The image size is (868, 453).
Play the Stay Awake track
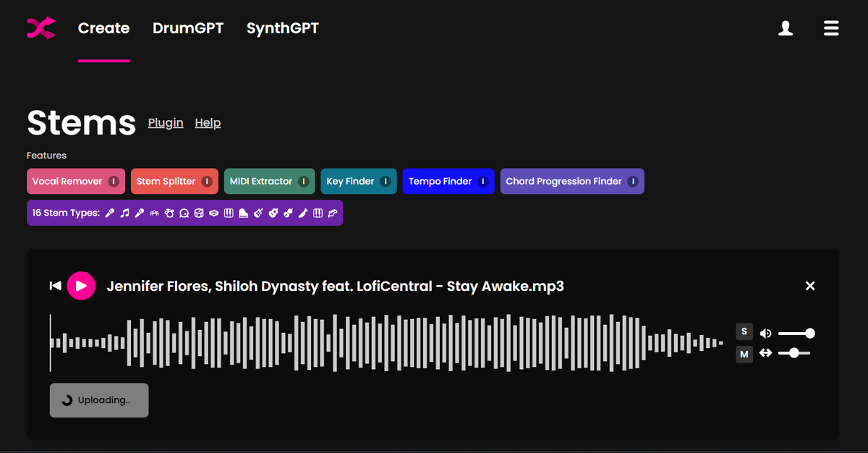point(81,286)
